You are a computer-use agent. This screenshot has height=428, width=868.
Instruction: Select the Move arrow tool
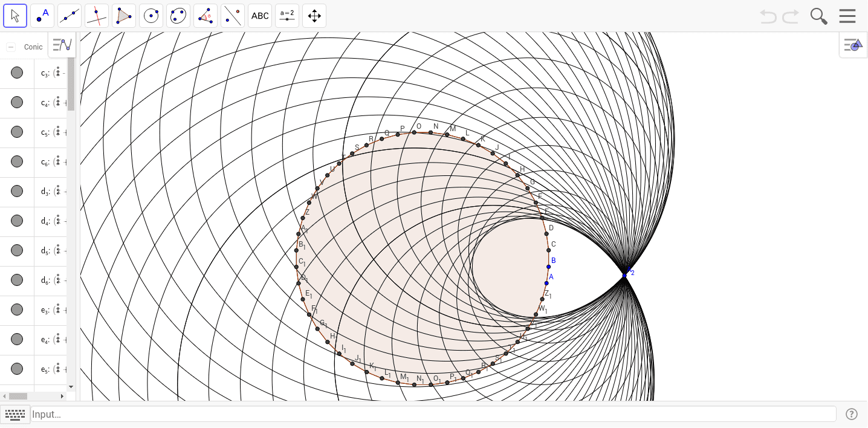point(15,16)
